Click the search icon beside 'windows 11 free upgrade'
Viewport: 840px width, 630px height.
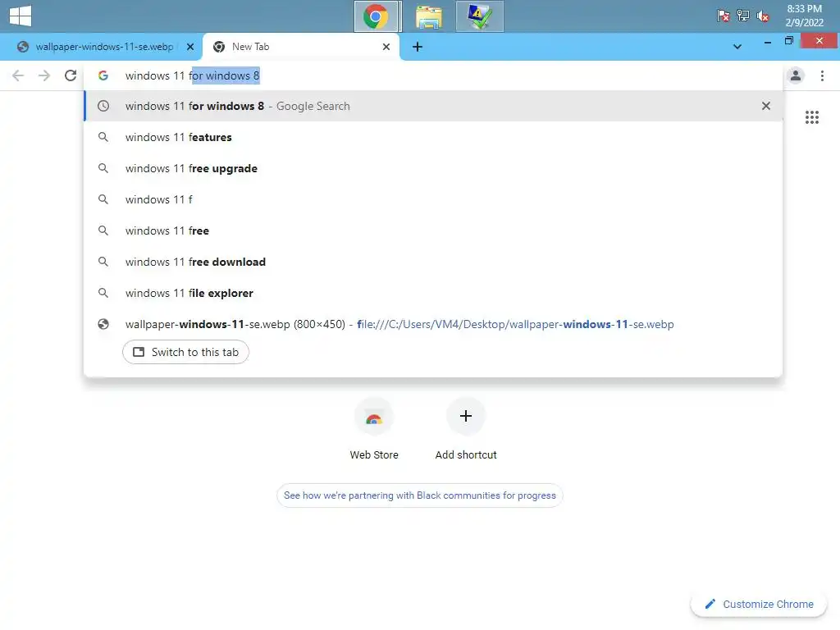pos(103,168)
